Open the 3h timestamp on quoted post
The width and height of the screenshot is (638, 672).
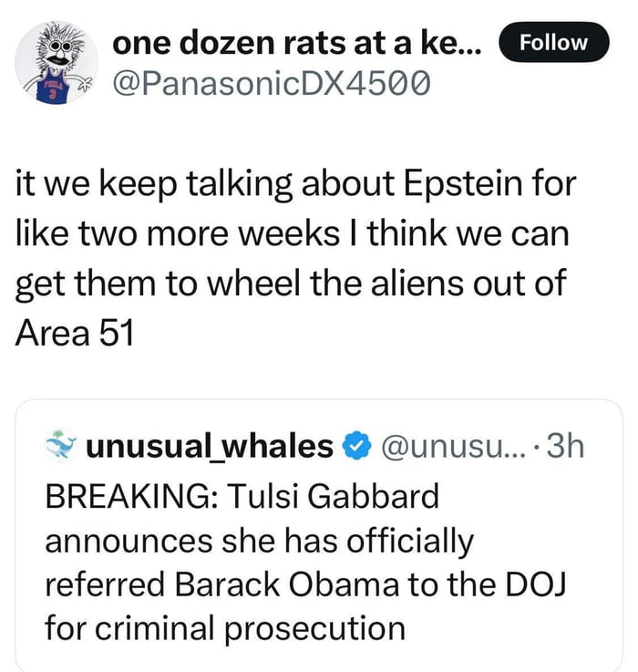click(x=566, y=446)
